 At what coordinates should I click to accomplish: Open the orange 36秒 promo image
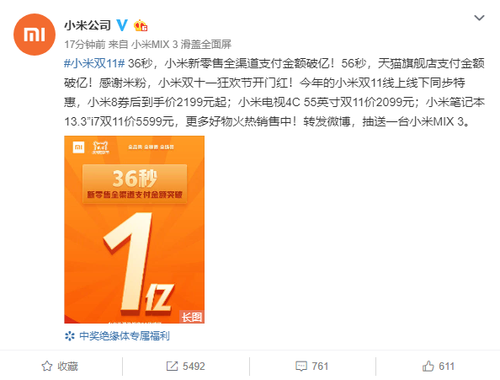134,229
